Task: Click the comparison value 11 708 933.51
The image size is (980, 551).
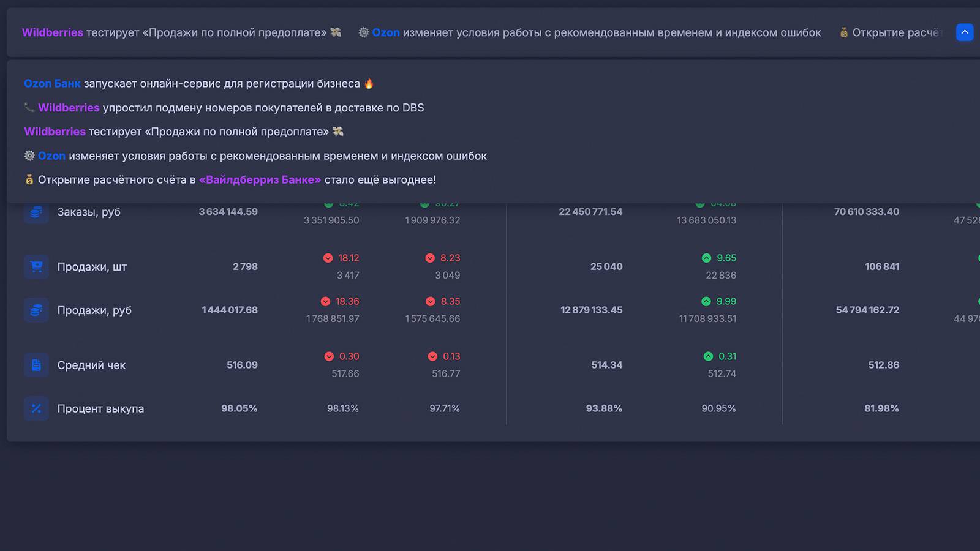Action: pos(707,319)
